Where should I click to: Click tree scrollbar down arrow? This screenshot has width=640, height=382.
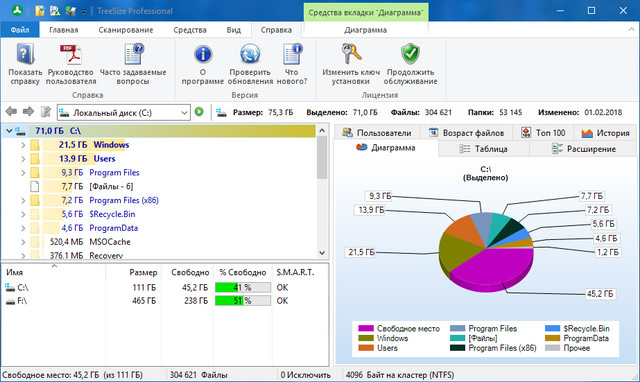coord(322,253)
